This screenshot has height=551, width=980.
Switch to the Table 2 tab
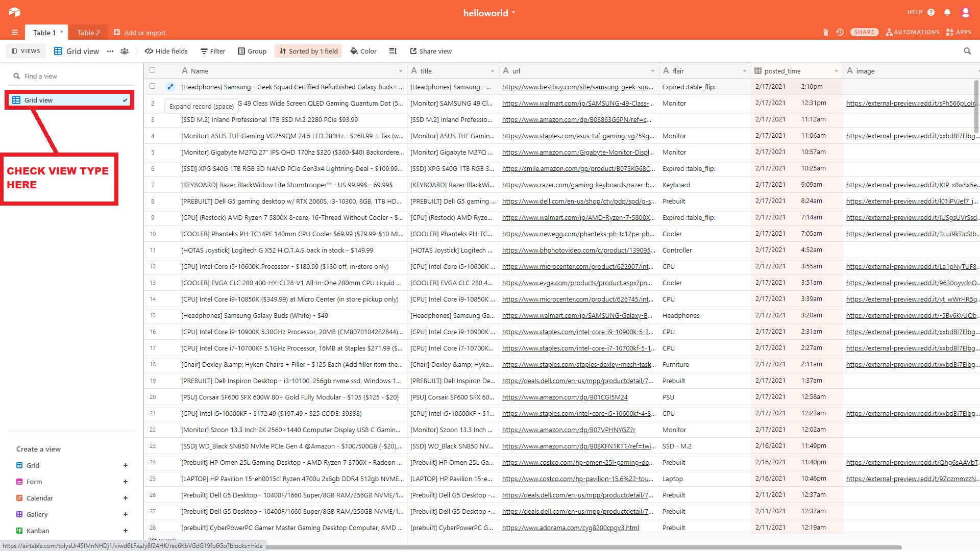point(89,33)
